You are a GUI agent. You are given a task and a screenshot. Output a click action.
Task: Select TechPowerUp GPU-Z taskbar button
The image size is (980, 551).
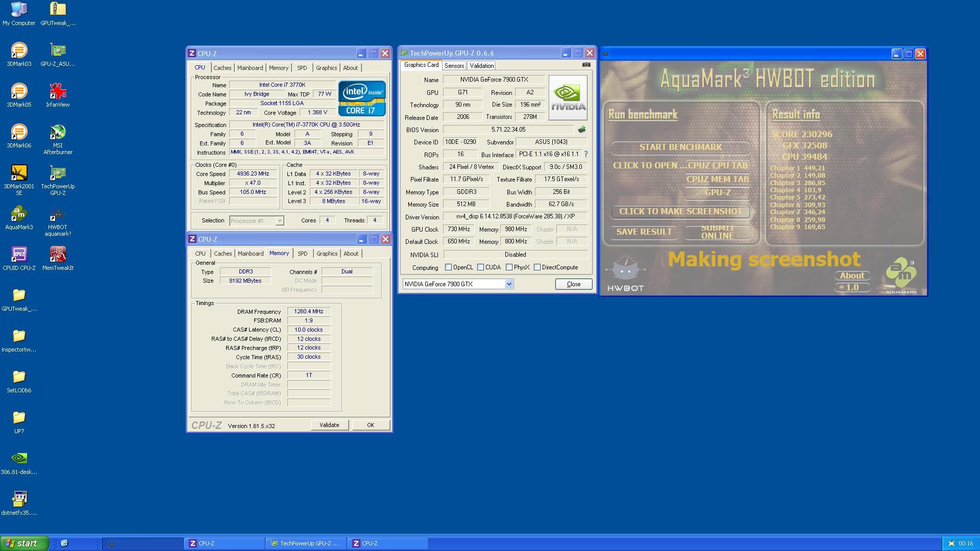[x=306, y=543]
